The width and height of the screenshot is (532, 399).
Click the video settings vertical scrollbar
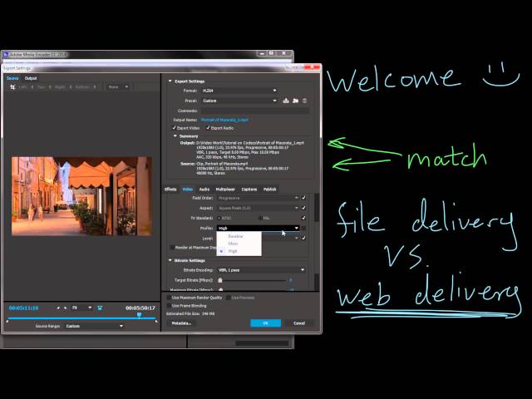[317, 242]
